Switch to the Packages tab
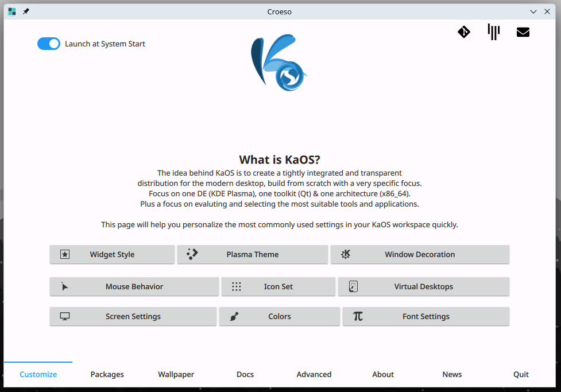Image resolution: width=561 pixels, height=392 pixels. [107, 374]
